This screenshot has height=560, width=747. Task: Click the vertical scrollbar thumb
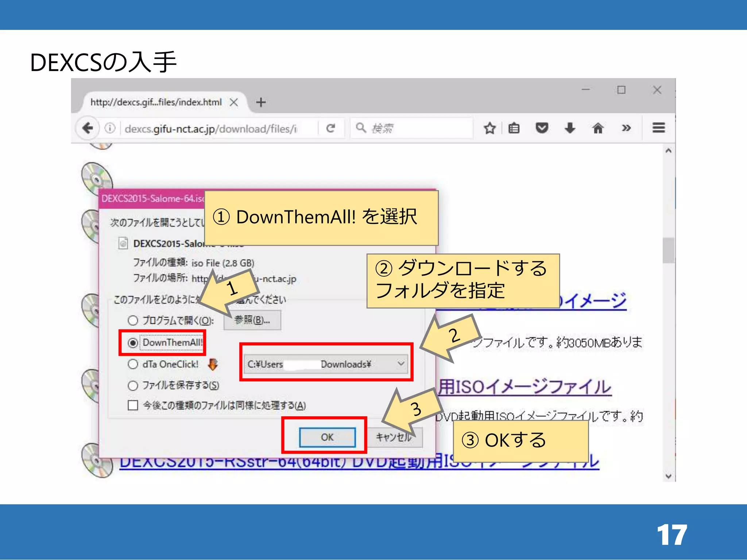pyautogui.click(x=668, y=250)
